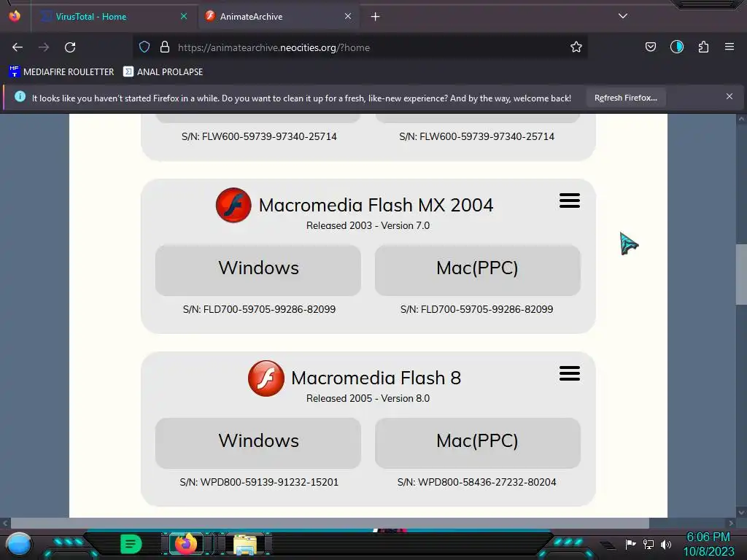This screenshot has height=560, width=747.
Task: Open File Explorer from the taskbar
Action: [244, 544]
